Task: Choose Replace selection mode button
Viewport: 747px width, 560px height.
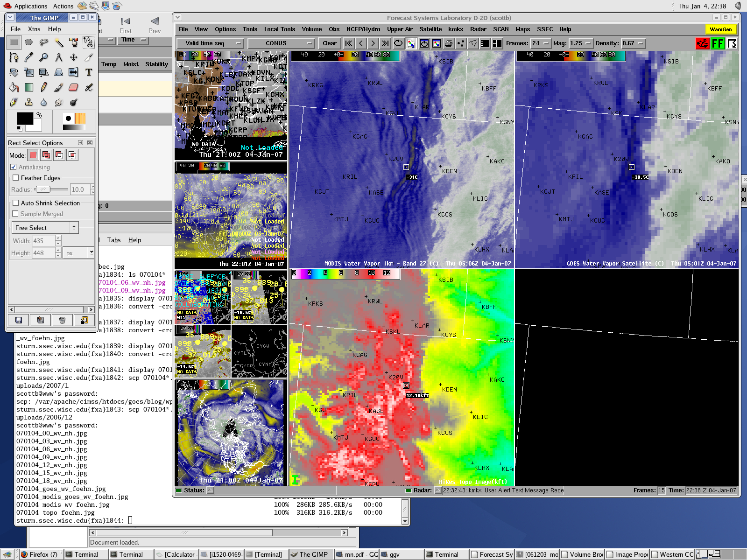Action: coord(33,155)
